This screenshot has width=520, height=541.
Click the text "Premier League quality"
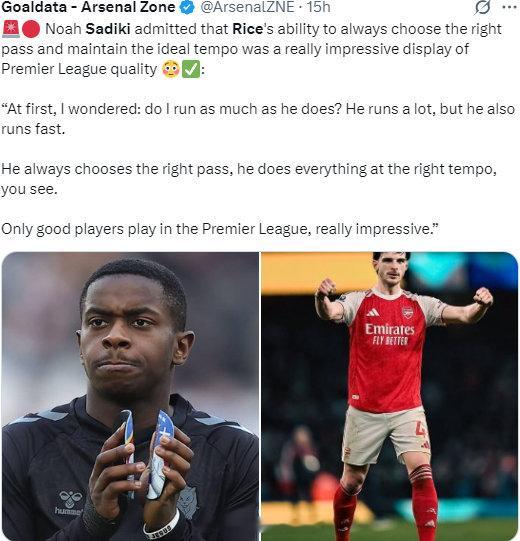79,69
